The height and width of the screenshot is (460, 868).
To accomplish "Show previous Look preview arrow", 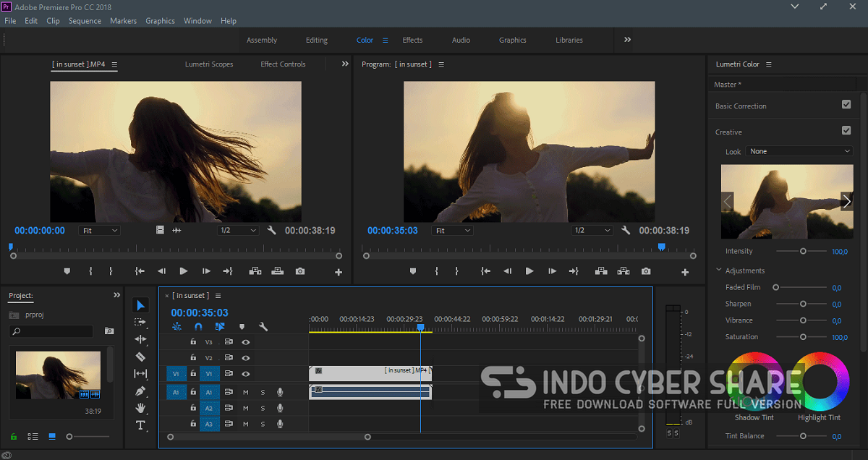I will [728, 202].
